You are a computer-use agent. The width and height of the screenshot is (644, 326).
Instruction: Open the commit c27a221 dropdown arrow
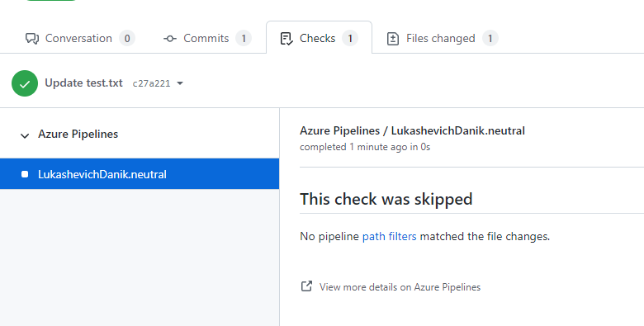pyautogui.click(x=179, y=83)
